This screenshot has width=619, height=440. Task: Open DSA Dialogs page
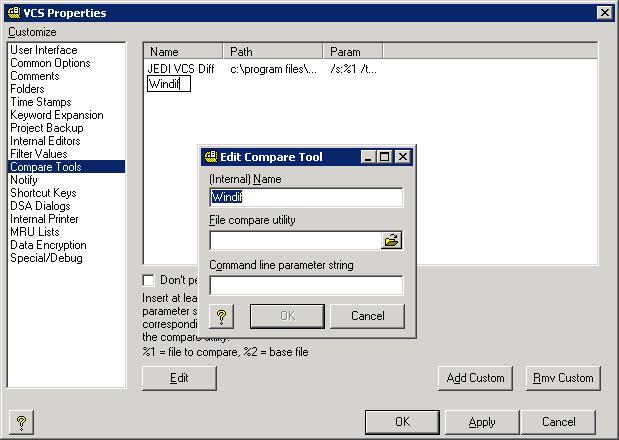click(66, 206)
